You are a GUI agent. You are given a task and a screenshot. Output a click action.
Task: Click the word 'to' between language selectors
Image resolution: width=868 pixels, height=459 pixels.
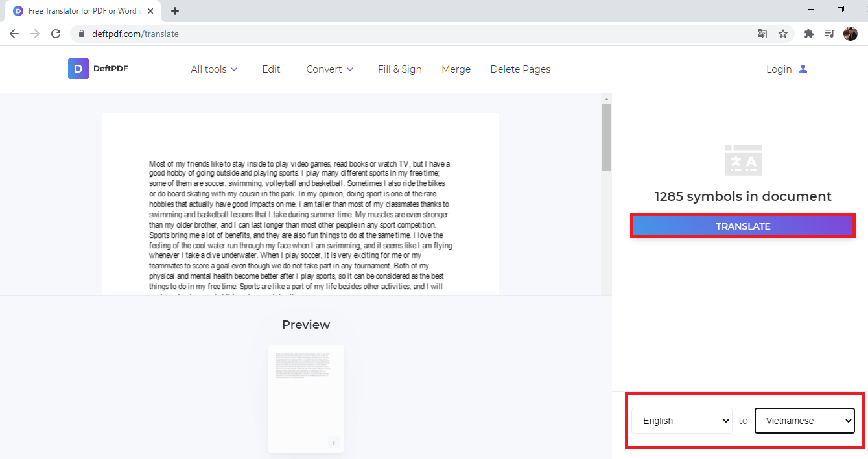click(743, 421)
